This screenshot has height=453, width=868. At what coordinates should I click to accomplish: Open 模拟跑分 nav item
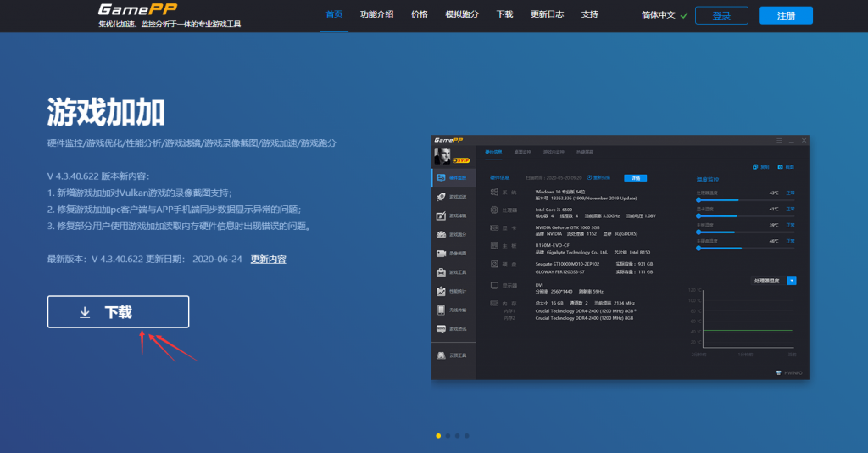(462, 14)
